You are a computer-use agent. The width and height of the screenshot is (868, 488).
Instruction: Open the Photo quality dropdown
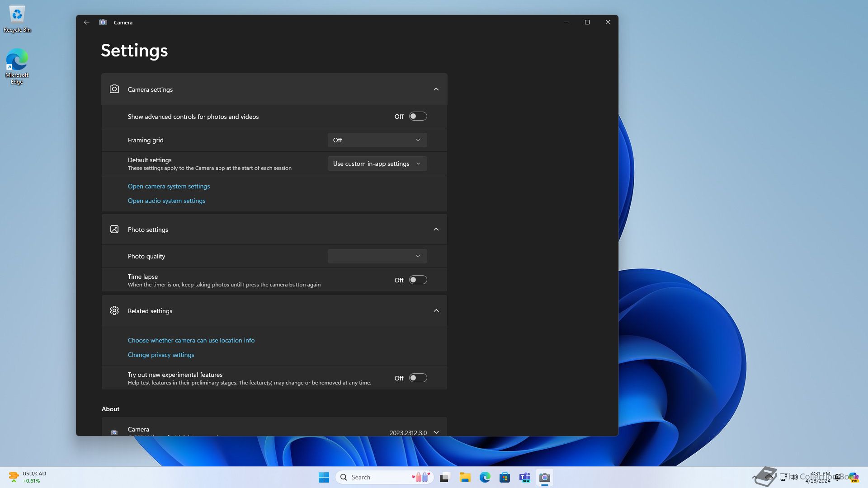click(x=377, y=256)
